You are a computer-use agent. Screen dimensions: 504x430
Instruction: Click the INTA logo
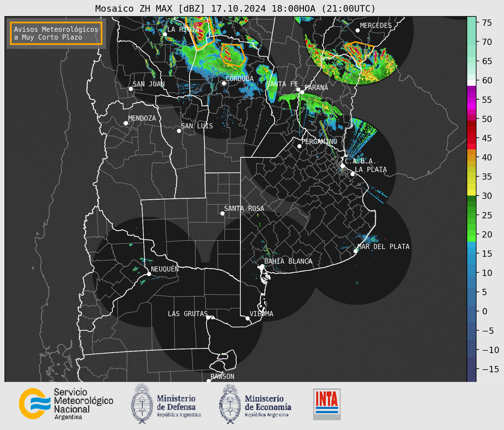327,404
